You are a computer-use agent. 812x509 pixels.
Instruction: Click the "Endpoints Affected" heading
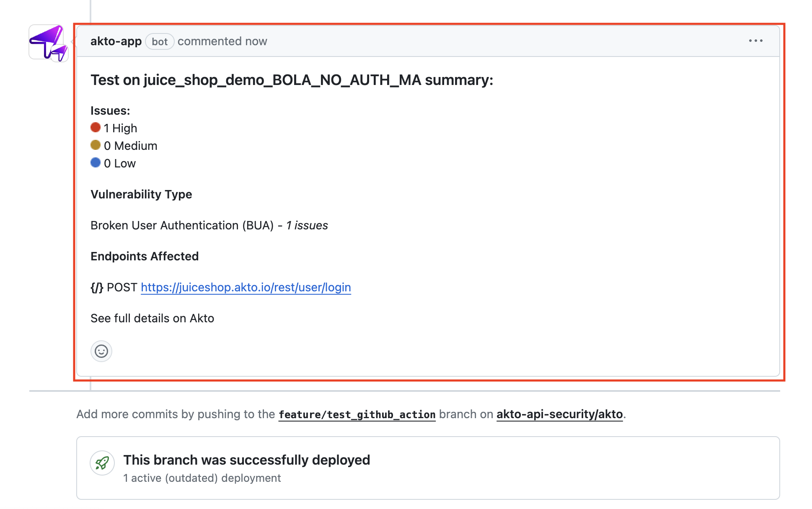click(x=145, y=257)
